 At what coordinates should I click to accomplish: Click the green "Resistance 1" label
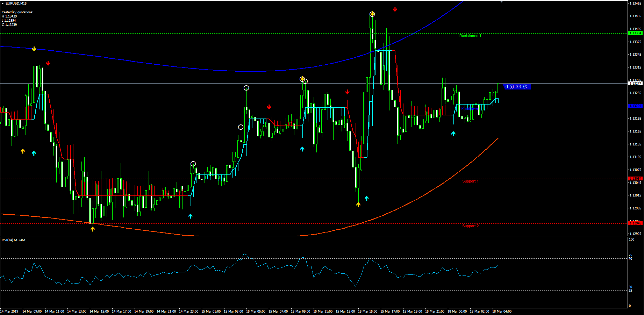(x=470, y=36)
